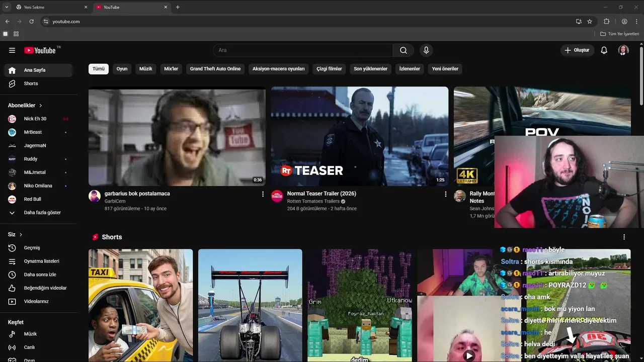The image size is (644, 362).
Task: Select the Tümü filter chip
Action: 99,69
